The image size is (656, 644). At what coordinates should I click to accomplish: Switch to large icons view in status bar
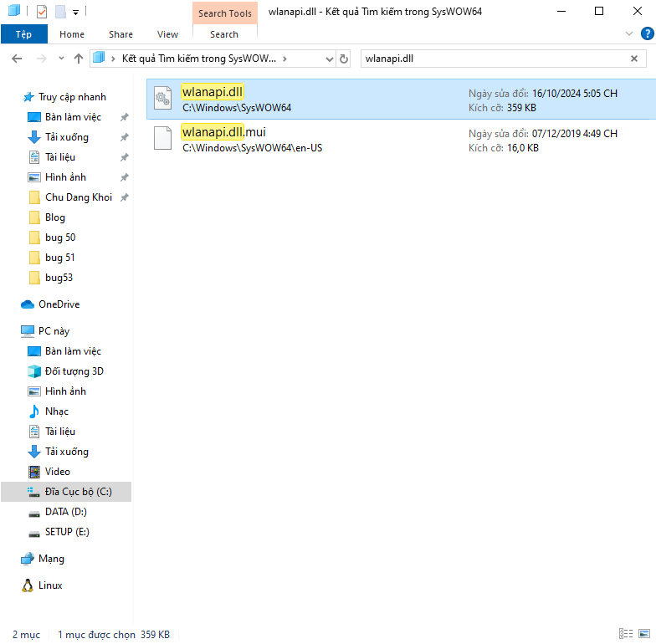click(x=645, y=634)
